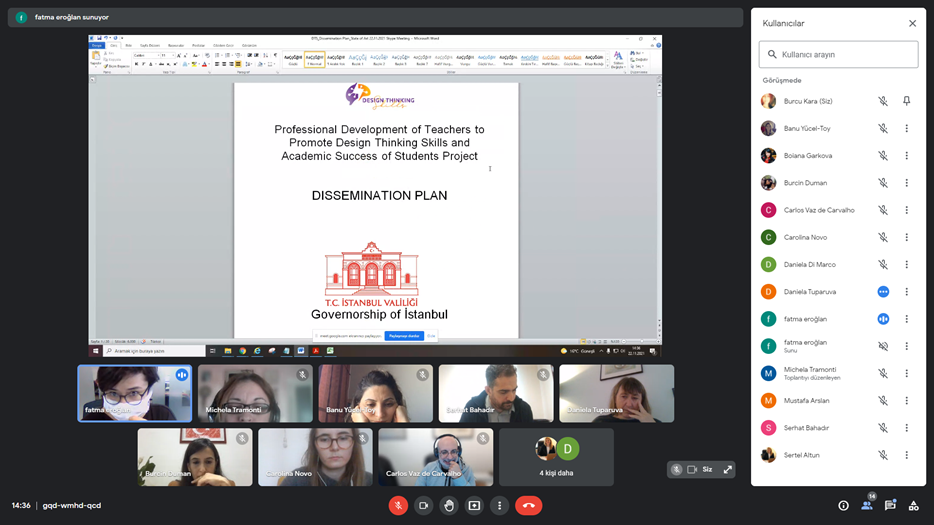Toggle Italic in the shared Word ribbon
The image size is (934, 525).
[144, 64]
